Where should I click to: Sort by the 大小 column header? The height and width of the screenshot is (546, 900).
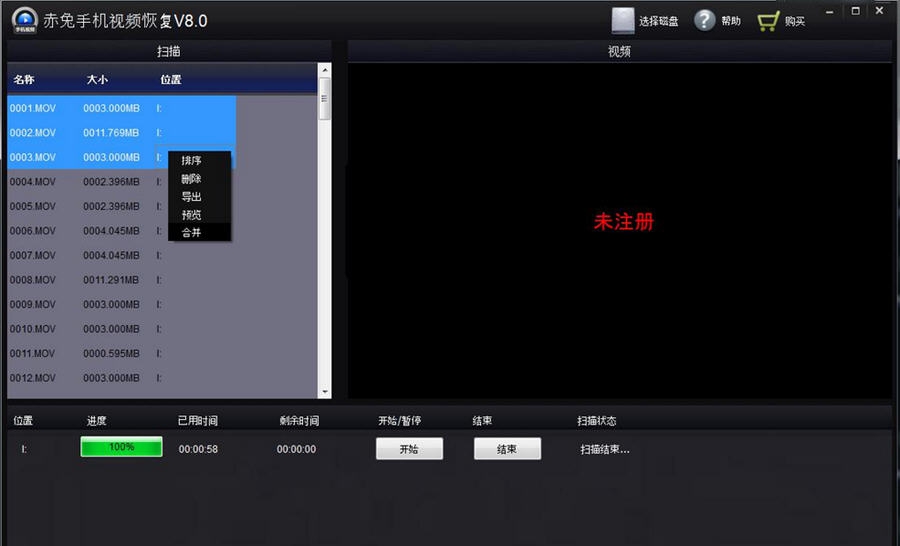(x=97, y=79)
